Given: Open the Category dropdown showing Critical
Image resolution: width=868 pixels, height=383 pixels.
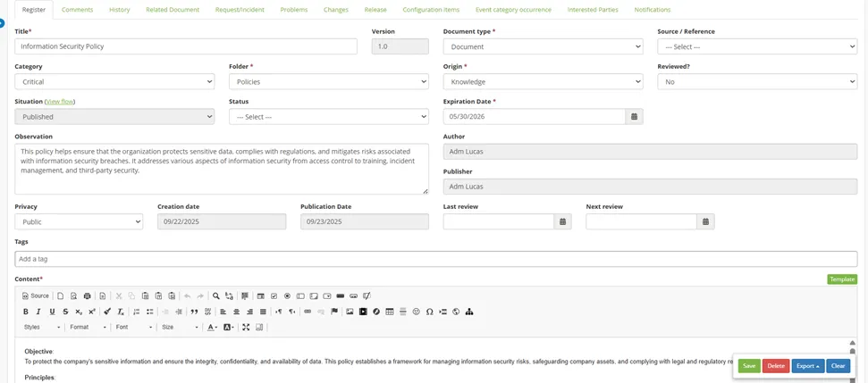Looking at the screenshot, I should 114,82.
